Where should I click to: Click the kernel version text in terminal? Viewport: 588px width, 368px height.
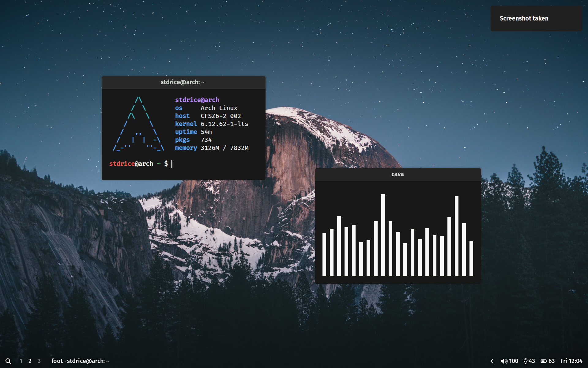click(224, 124)
